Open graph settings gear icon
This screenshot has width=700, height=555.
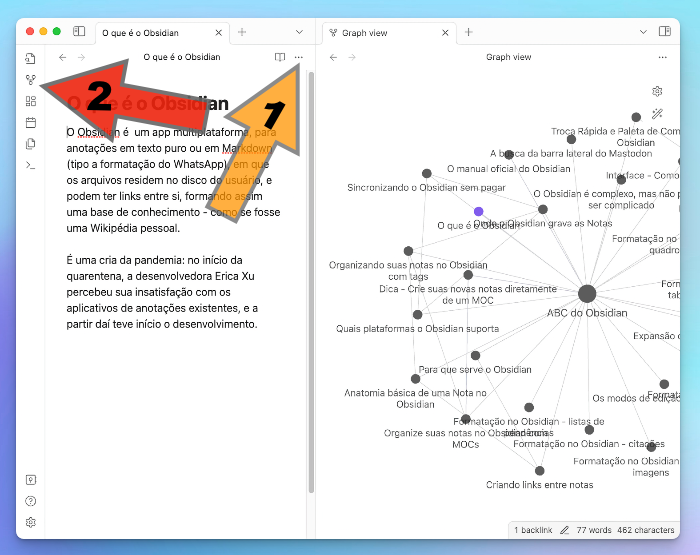pyautogui.click(x=657, y=92)
